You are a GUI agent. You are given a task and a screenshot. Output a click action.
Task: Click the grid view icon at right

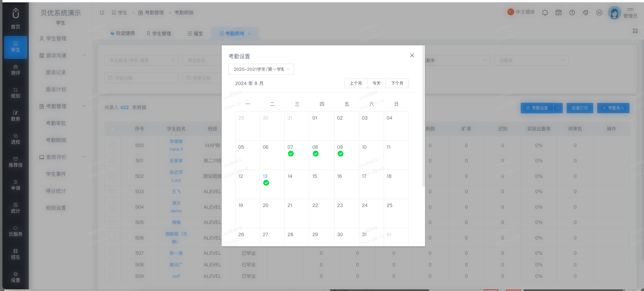[635, 31]
